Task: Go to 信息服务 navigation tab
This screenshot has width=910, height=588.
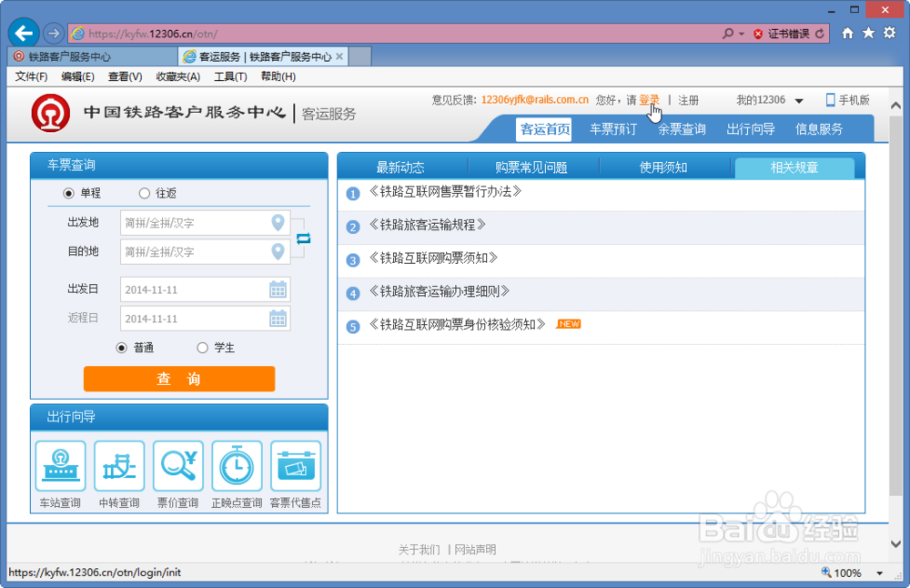Action: [x=819, y=129]
